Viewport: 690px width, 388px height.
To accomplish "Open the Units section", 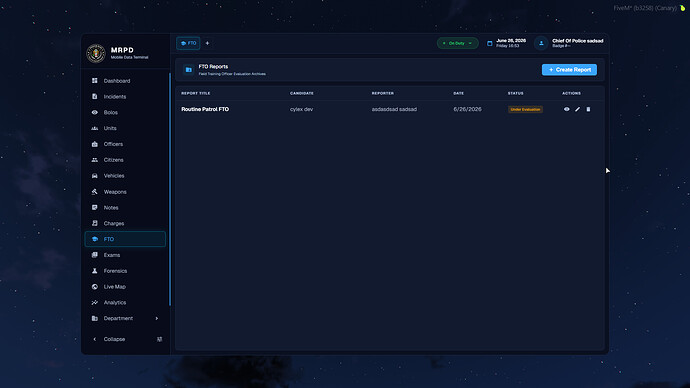I will click(x=125, y=128).
